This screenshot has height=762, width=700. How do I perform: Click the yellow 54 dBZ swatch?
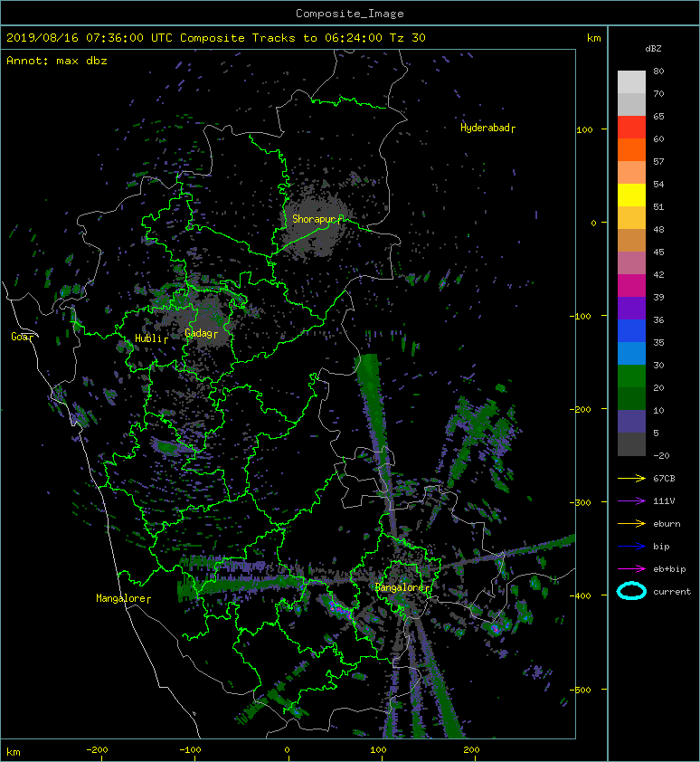(x=631, y=195)
